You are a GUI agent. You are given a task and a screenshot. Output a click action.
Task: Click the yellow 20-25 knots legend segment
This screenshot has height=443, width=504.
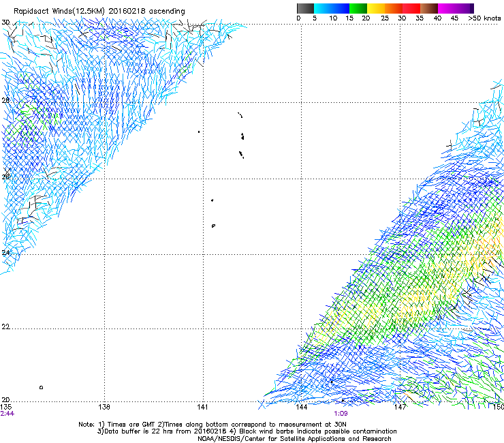point(376,8)
